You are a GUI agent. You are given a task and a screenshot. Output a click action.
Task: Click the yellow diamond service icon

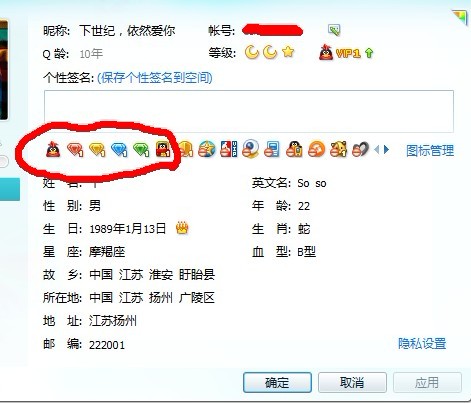(x=97, y=150)
